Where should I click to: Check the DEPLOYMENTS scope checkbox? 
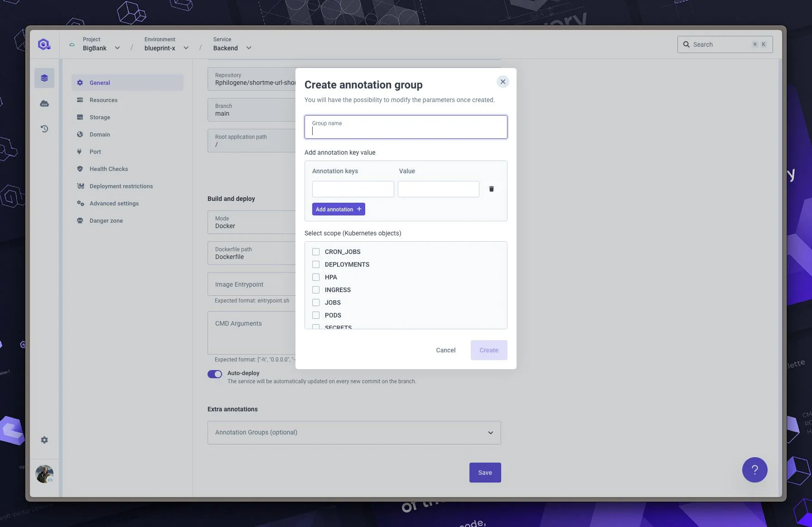tap(316, 264)
